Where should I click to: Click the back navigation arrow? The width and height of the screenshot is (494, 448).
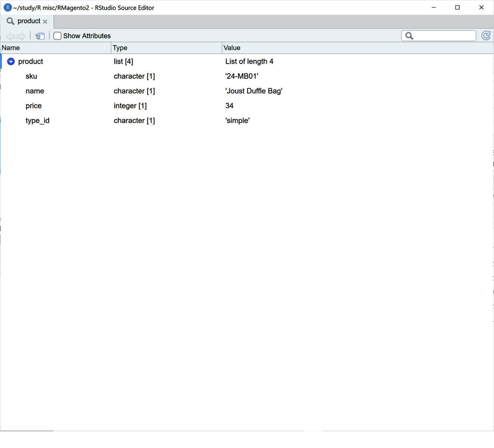pyautogui.click(x=10, y=36)
